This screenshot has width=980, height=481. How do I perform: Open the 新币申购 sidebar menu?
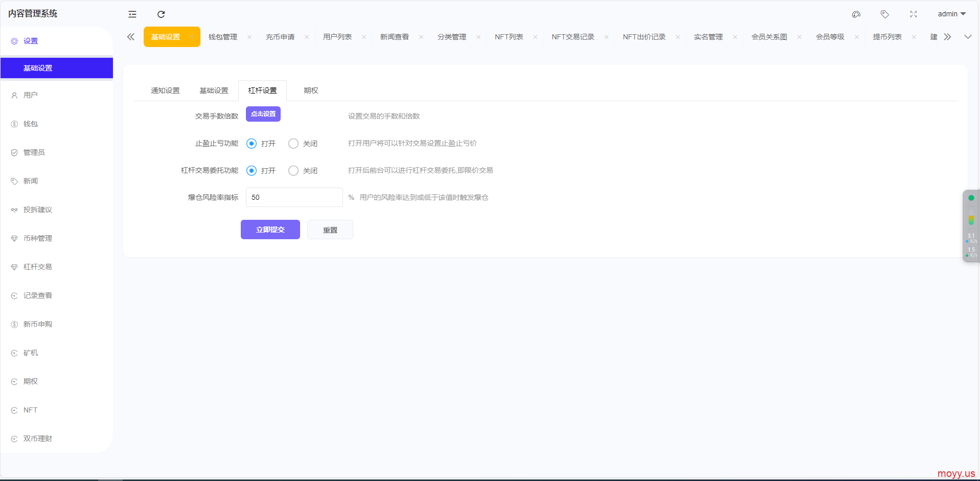57,324
